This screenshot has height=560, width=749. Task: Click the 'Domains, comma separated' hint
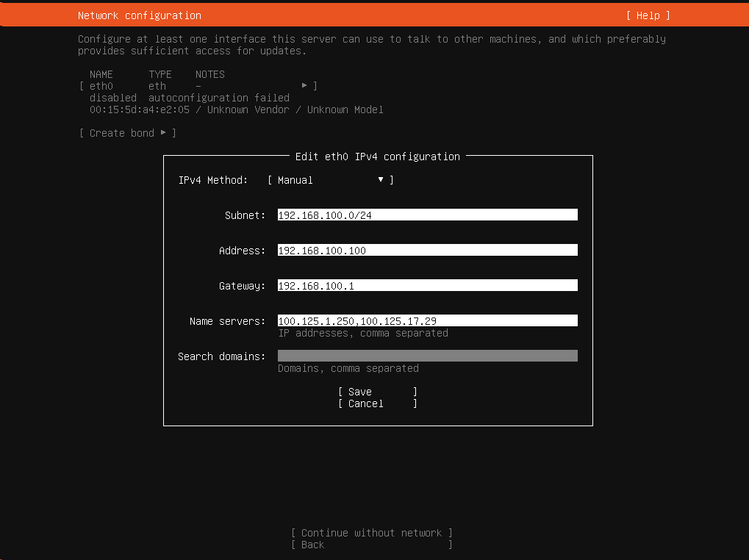(348, 369)
